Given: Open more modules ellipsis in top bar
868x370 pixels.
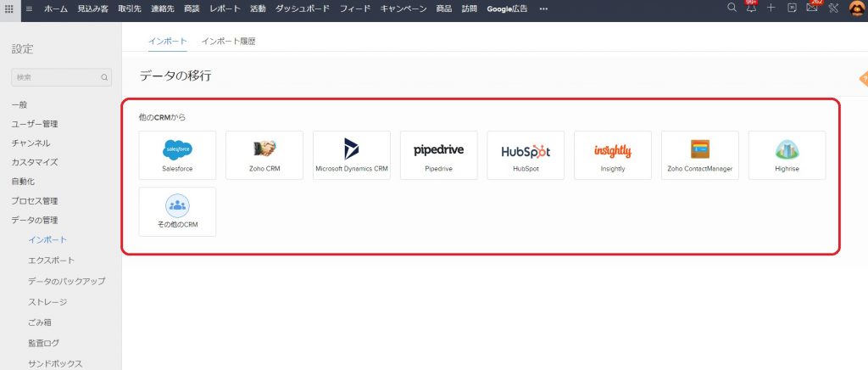Looking at the screenshot, I should [543, 8].
